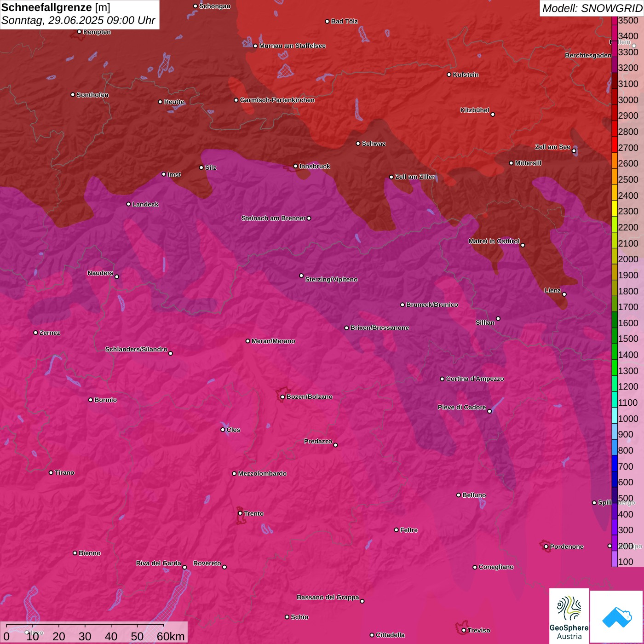Select the Lienz marker dot
Viewport: 644px width, 644px height.
564,294
